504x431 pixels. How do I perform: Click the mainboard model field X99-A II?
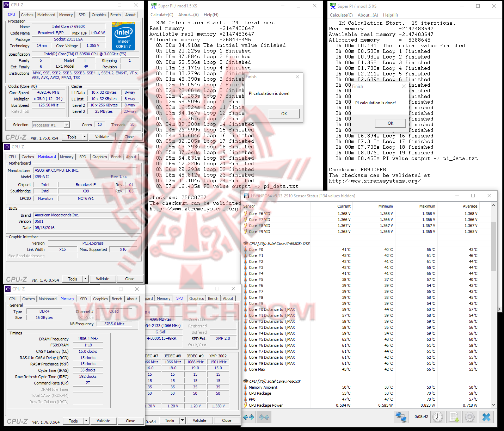click(x=67, y=177)
